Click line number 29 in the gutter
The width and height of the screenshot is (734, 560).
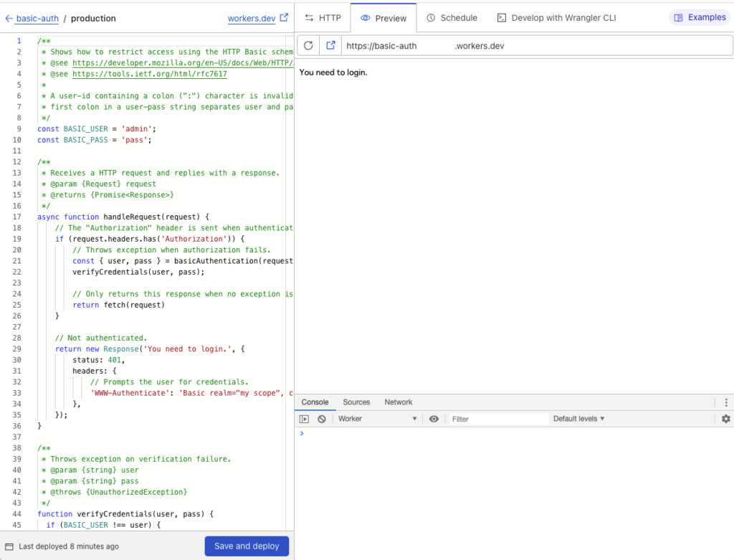tap(17, 348)
